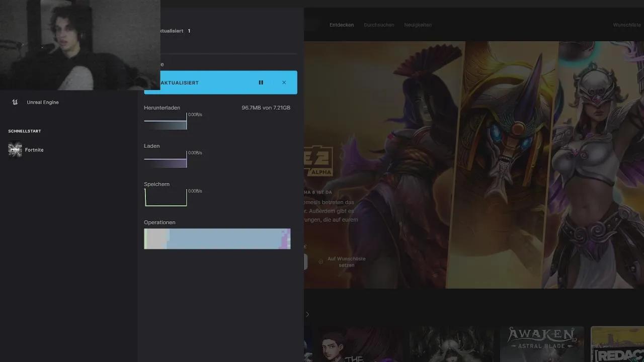
Task: Click the plus circle icon beside Auf Wunschliste
Action: coord(320,262)
